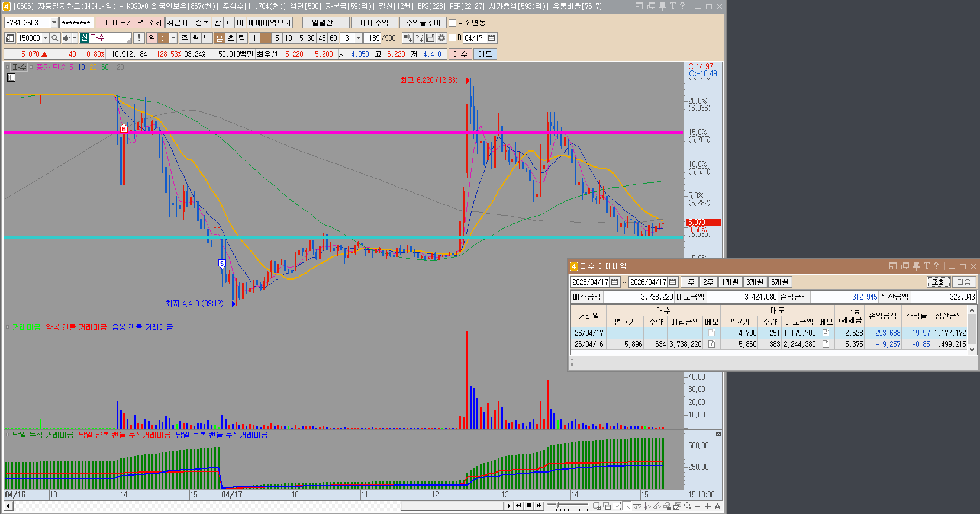Click the 매매마크/내역 조회 button
Screen dimensions: 980x514
[130, 23]
